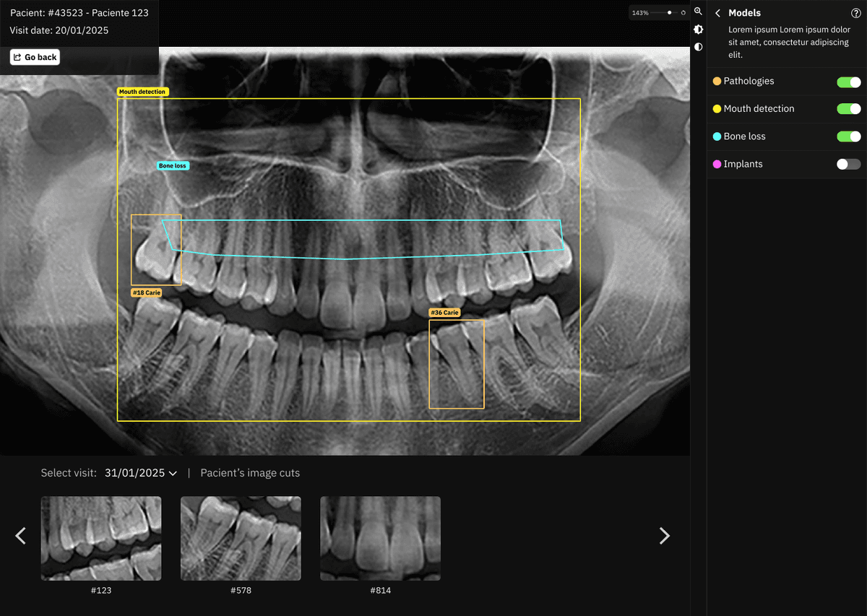This screenshot has height=616, width=867.
Task: Click the Bone loss annotation tag
Action: tap(173, 166)
